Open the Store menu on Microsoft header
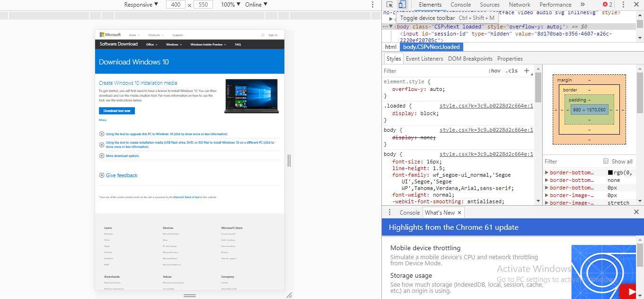 pyautogui.click(x=133, y=35)
